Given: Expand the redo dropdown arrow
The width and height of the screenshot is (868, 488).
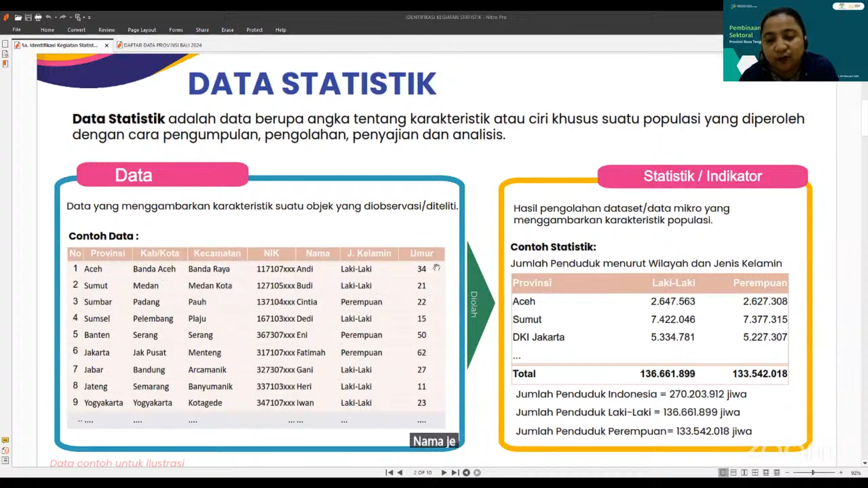Looking at the screenshot, I should [71, 18].
